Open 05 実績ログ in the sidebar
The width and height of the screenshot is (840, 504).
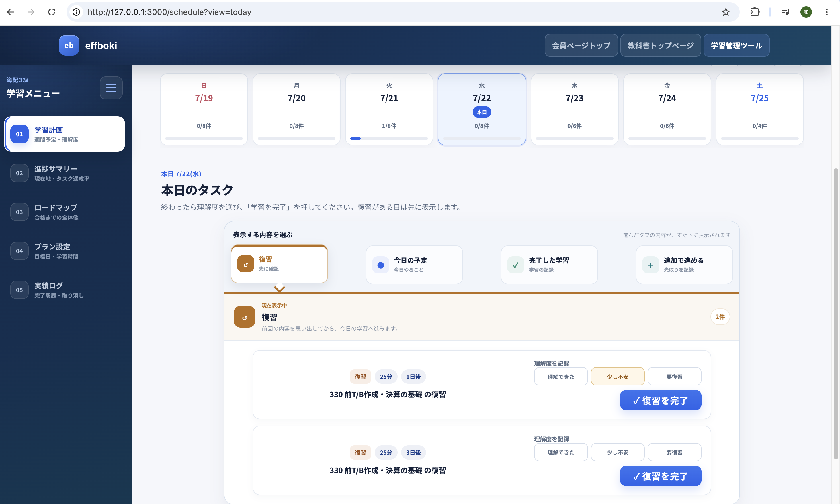(65, 290)
